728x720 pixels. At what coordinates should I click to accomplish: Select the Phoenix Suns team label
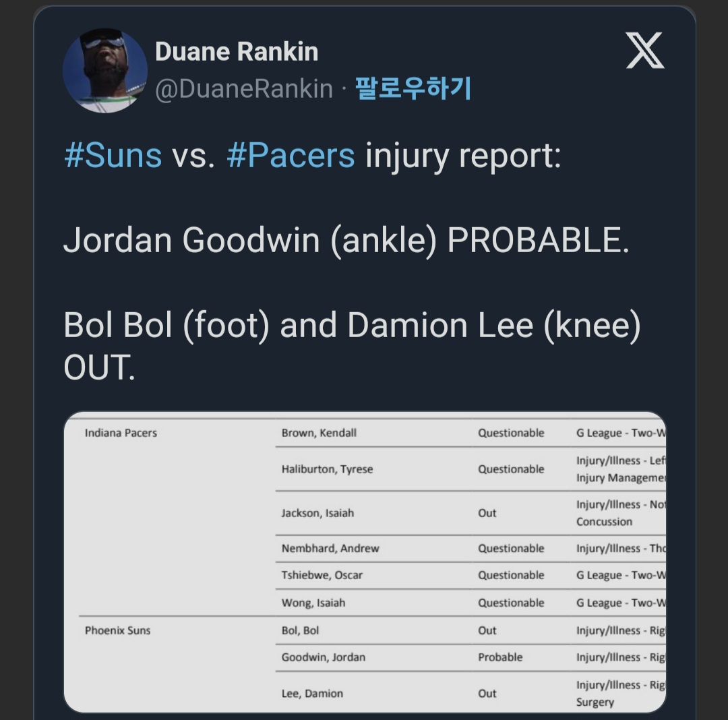117,630
